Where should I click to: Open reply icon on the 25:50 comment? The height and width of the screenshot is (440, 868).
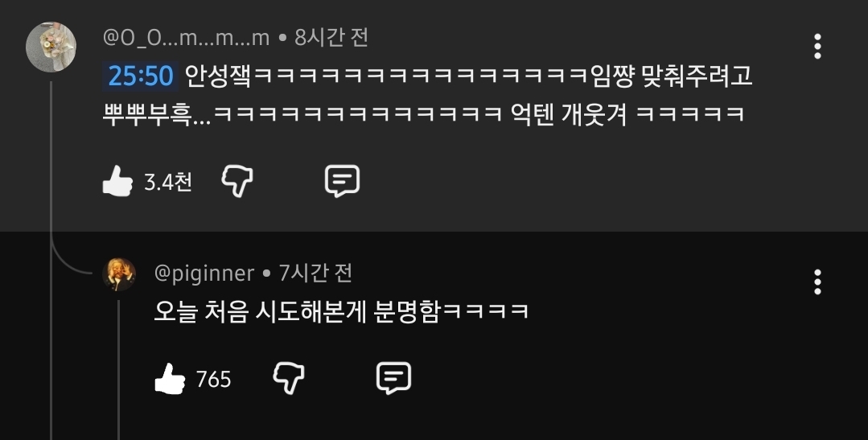coord(342,181)
